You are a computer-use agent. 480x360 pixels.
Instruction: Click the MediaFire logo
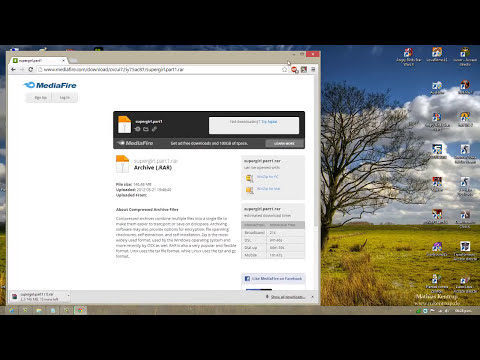click(50, 85)
